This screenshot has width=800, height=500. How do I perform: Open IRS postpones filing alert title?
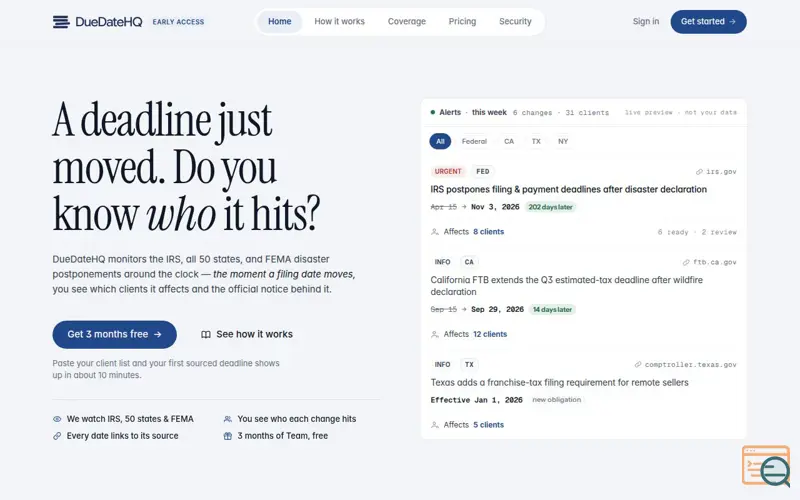(568, 189)
